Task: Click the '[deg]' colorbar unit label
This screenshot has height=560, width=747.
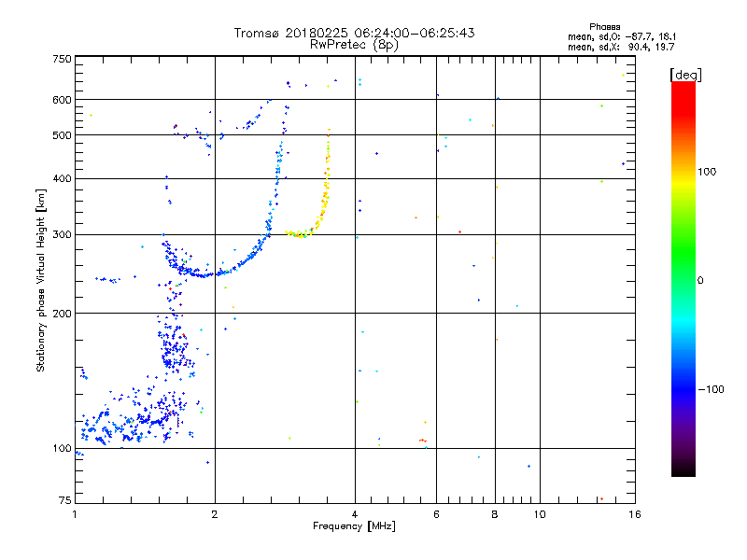Action: tap(685, 75)
